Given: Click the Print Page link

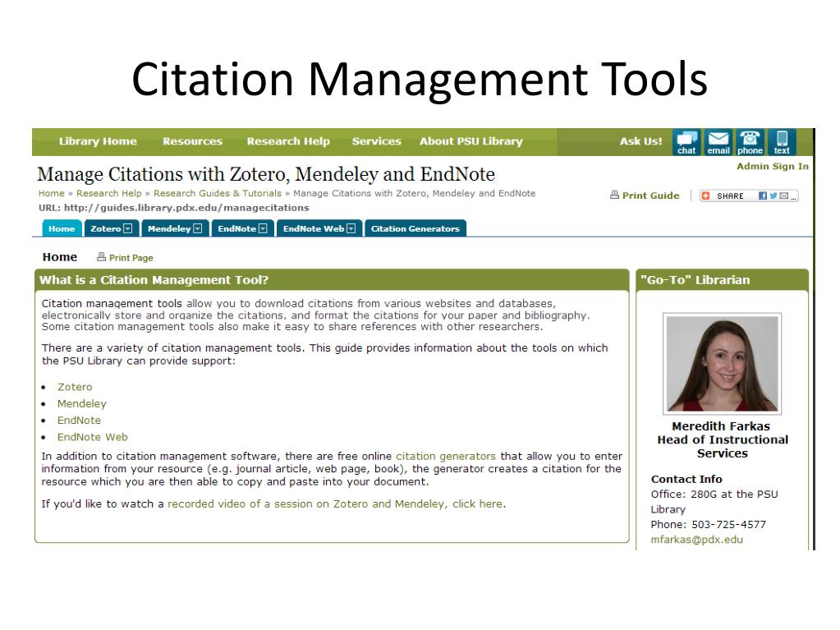Looking at the screenshot, I should coord(131,258).
